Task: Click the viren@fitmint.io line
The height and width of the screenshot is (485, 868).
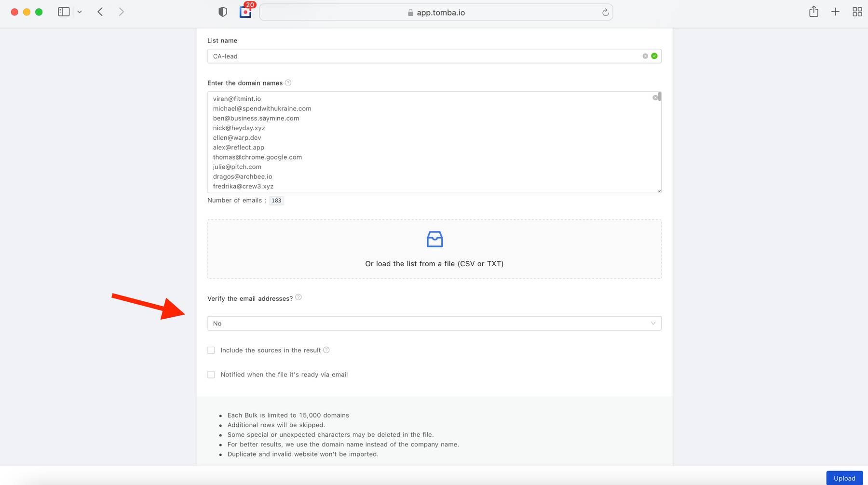Action: click(x=237, y=99)
